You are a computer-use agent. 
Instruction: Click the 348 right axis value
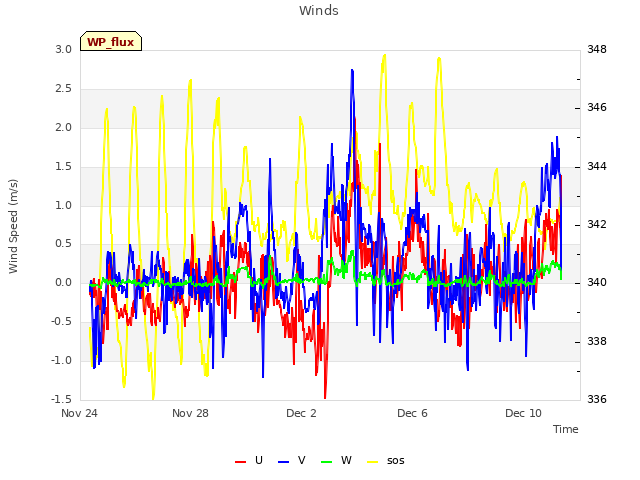coord(597,49)
